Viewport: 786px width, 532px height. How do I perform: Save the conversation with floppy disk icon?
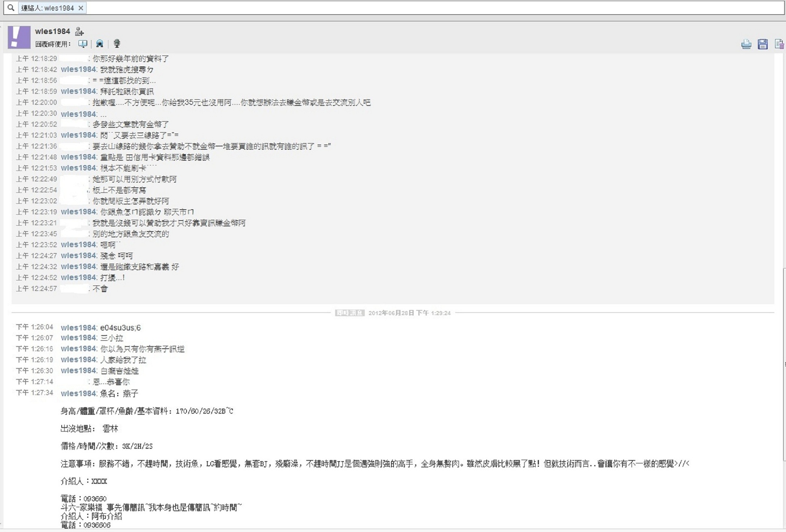tap(762, 44)
